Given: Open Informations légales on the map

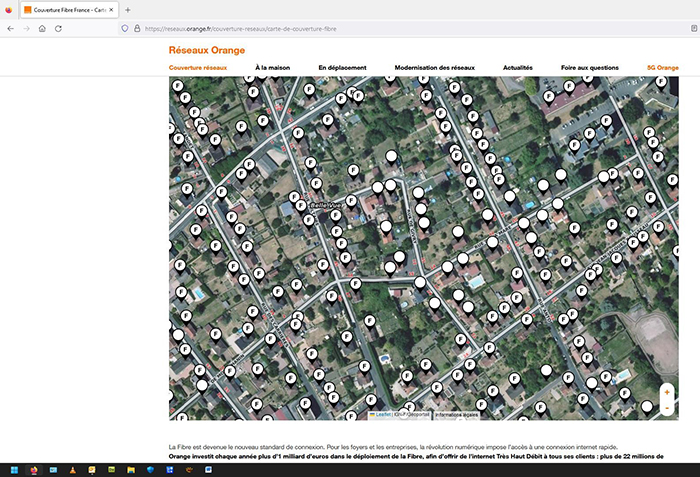Looking at the screenshot, I should click(456, 415).
